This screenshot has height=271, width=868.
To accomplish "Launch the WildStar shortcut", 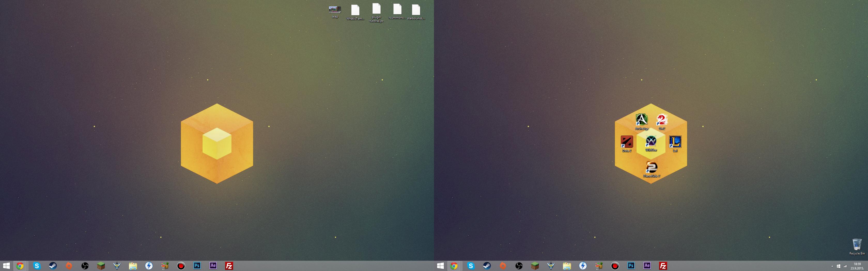I will [x=651, y=142].
